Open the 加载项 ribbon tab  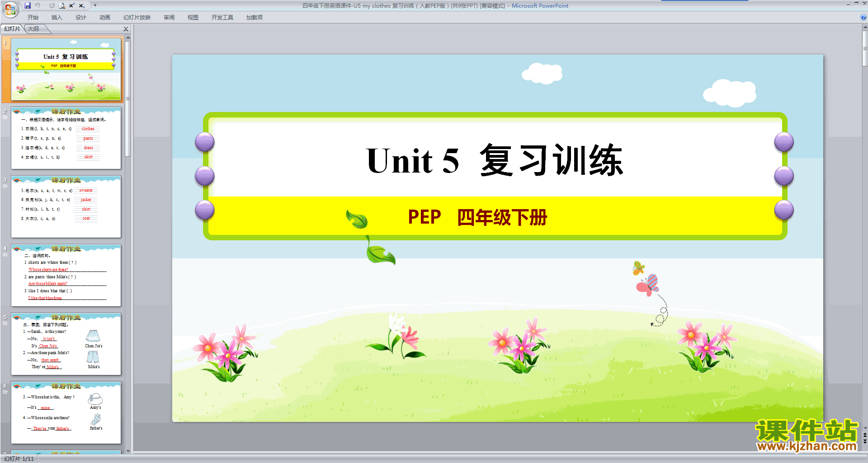coord(255,18)
